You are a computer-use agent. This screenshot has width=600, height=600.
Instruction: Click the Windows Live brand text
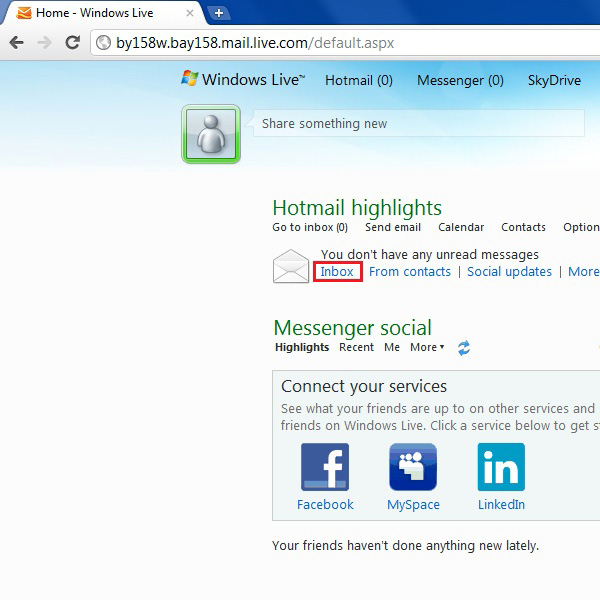[253, 80]
